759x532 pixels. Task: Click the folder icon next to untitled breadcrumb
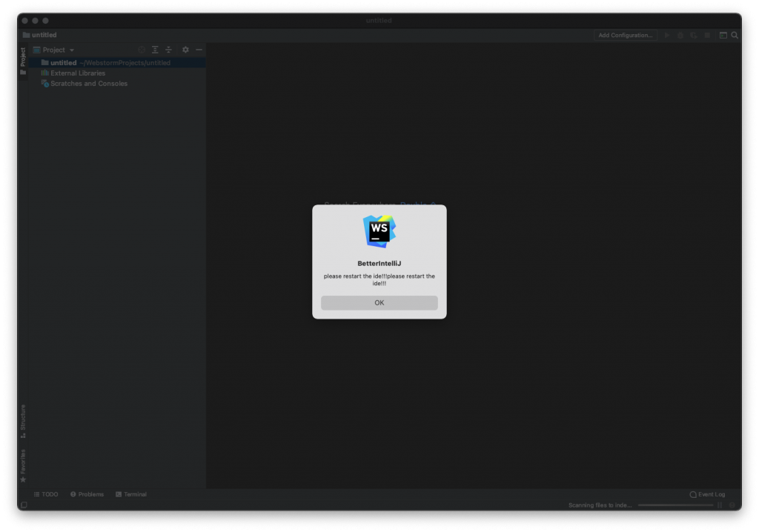[x=26, y=35]
